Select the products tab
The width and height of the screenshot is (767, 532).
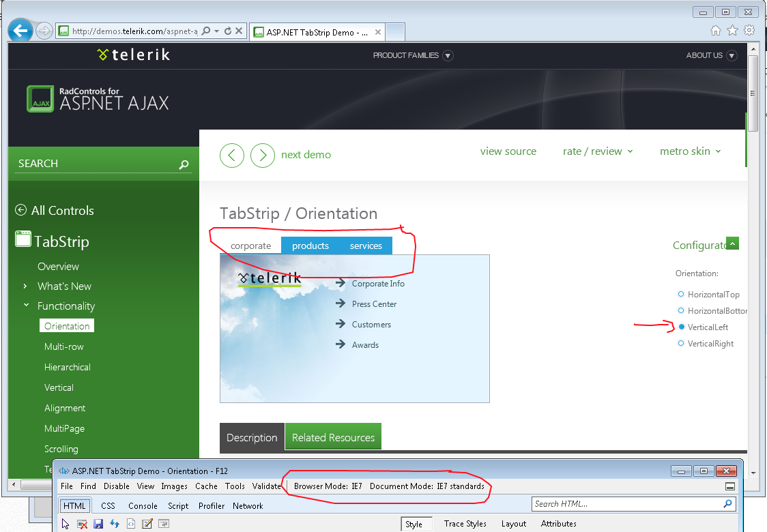tap(310, 246)
